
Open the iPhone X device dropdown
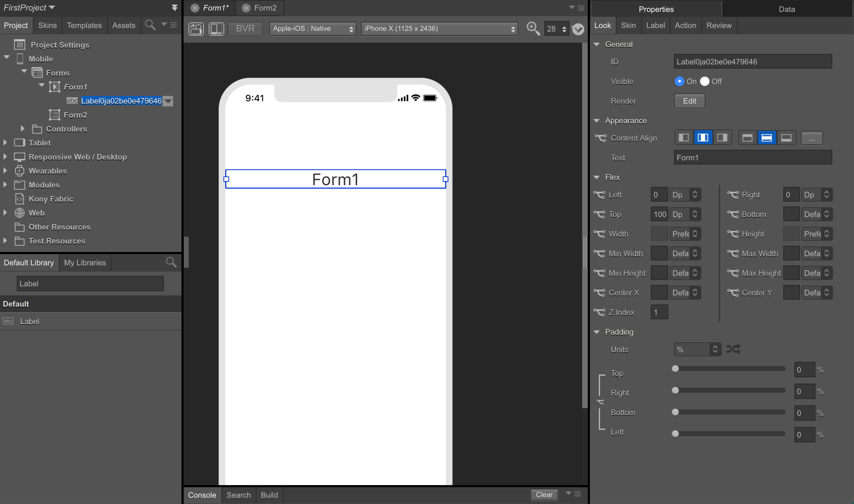pyautogui.click(x=439, y=29)
